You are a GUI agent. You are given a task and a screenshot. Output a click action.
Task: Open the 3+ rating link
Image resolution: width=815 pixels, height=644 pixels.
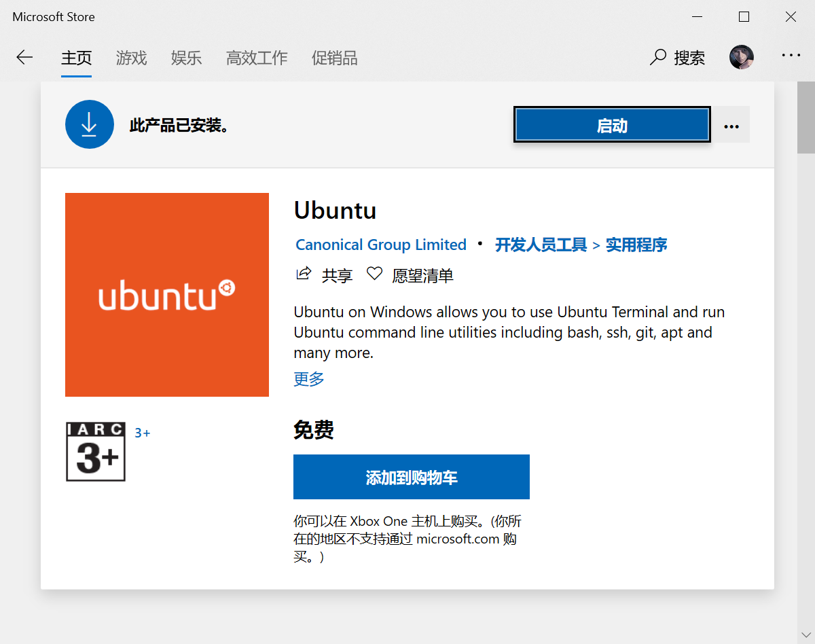[143, 433]
